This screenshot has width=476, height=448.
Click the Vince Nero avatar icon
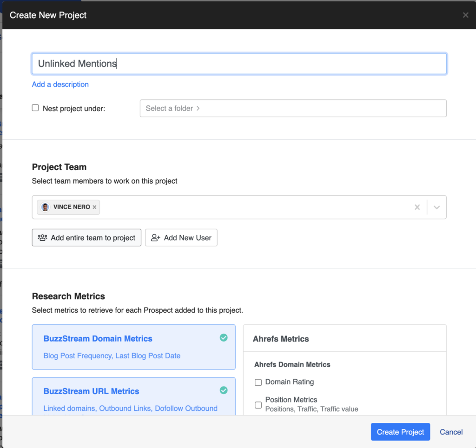(x=45, y=207)
